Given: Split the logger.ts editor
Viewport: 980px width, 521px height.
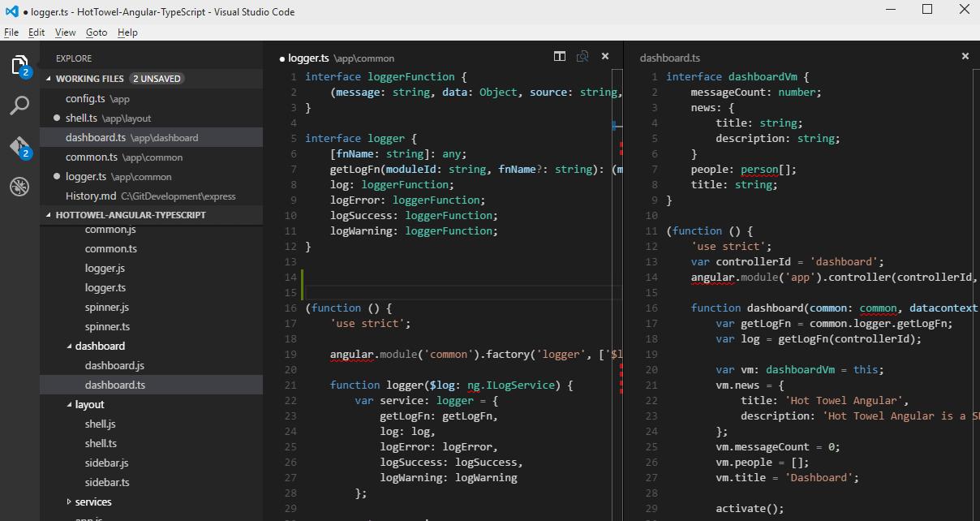Looking at the screenshot, I should [560, 57].
